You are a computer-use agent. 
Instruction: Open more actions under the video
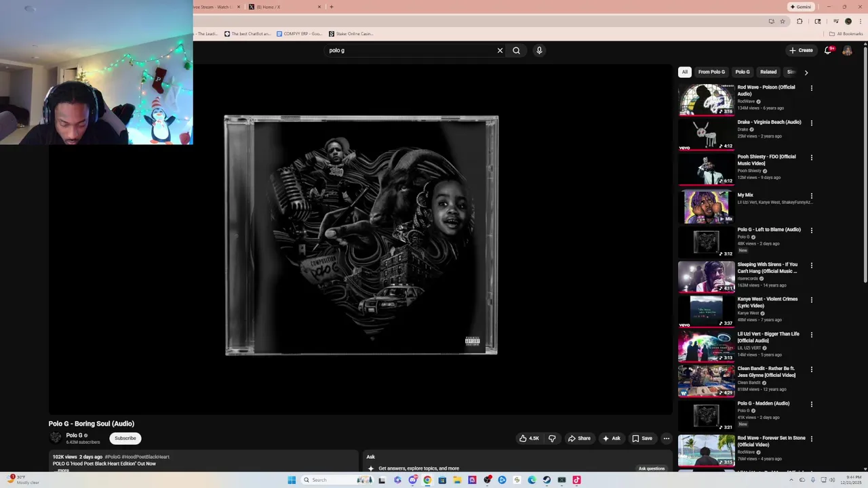point(666,439)
